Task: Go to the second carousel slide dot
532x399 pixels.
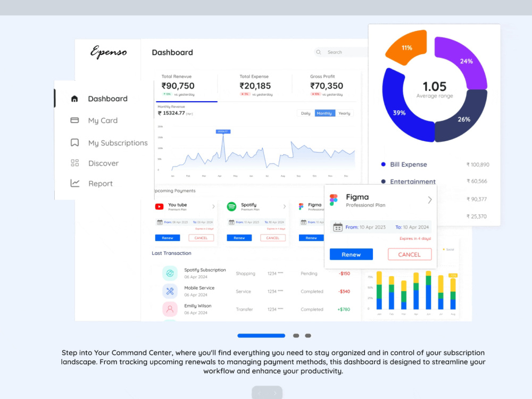Action: click(296, 336)
